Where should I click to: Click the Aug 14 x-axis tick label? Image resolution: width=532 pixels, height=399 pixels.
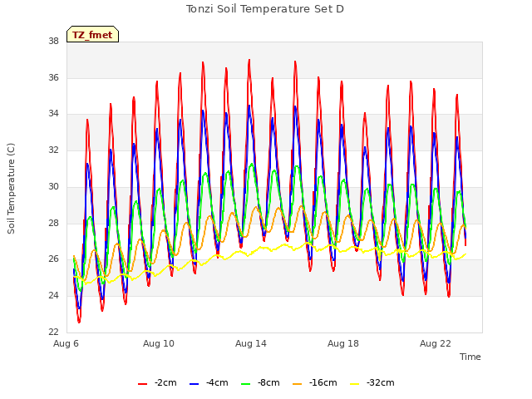251,343
